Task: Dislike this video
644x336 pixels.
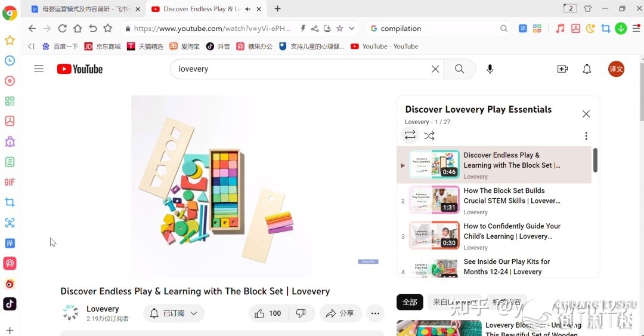Action: 301,313
